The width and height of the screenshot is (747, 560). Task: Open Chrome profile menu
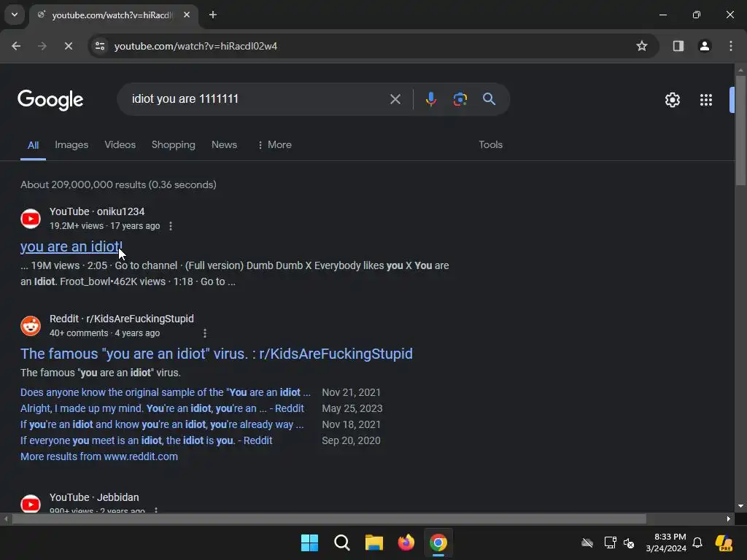(705, 46)
